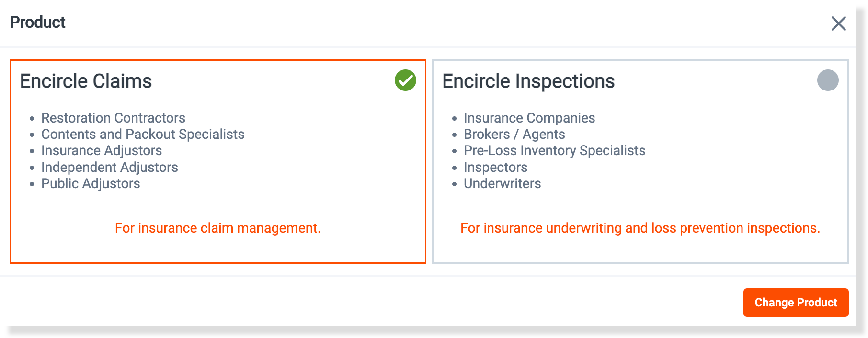The width and height of the screenshot is (868, 338).
Task: Click Underwriters list item
Action: point(502,183)
